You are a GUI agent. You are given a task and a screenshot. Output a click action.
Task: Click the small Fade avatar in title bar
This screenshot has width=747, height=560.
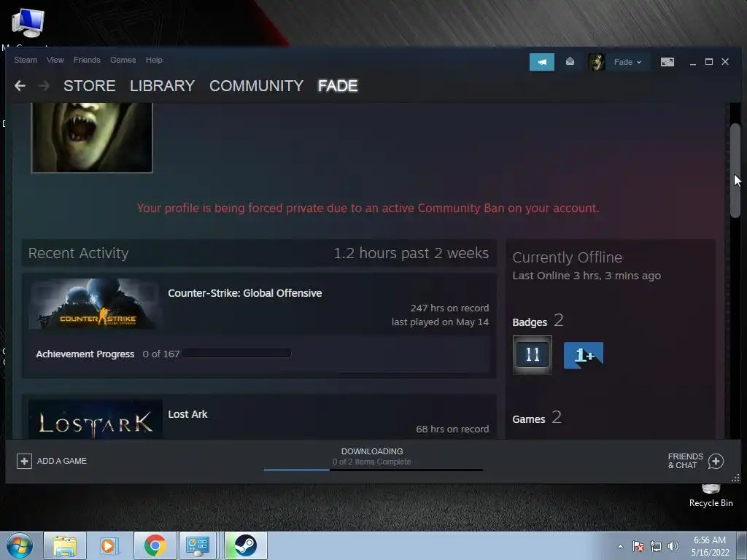click(x=597, y=62)
